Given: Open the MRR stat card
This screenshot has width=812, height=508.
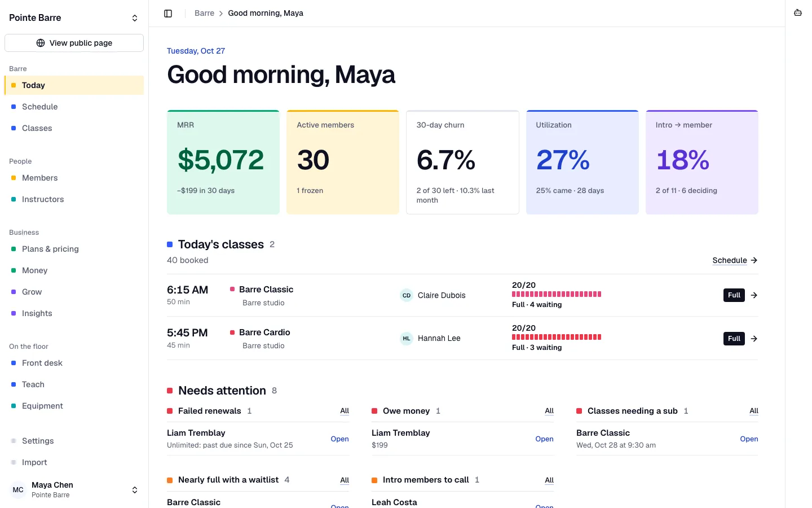Looking at the screenshot, I should coord(223,162).
